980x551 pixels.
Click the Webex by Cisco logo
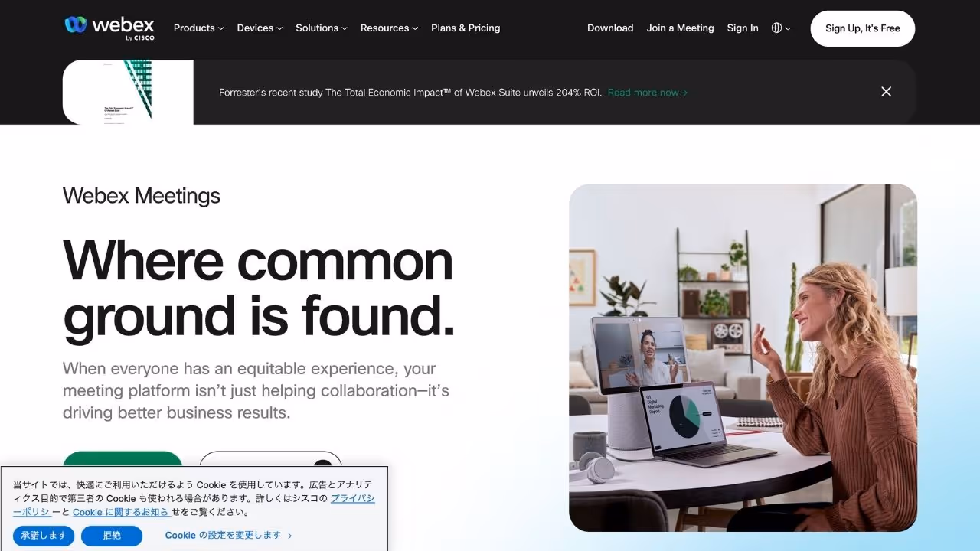[x=109, y=28]
